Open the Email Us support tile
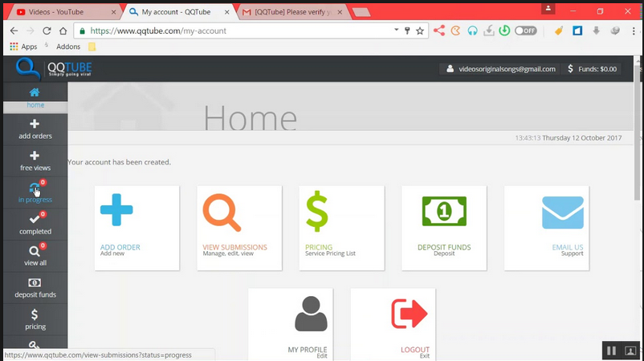This screenshot has width=644, height=361. 547,228
